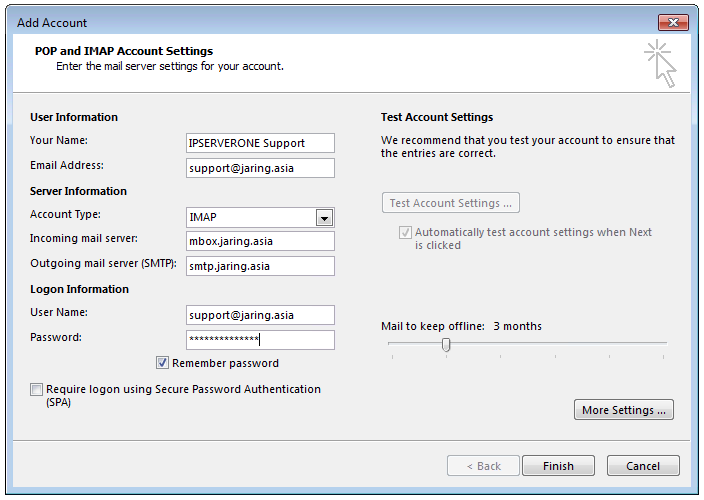
Task: Click the Test Account Settings button
Action: [x=451, y=203]
